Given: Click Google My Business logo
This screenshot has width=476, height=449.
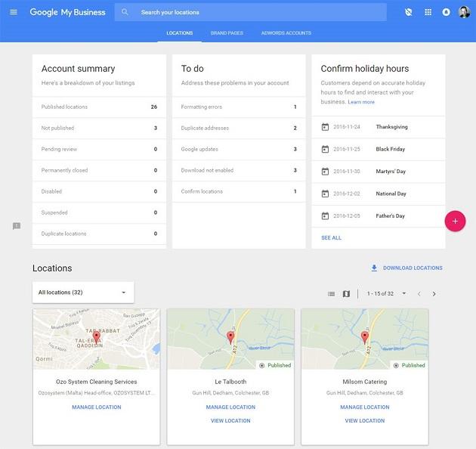Looking at the screenshot, I should coord(67,12).
